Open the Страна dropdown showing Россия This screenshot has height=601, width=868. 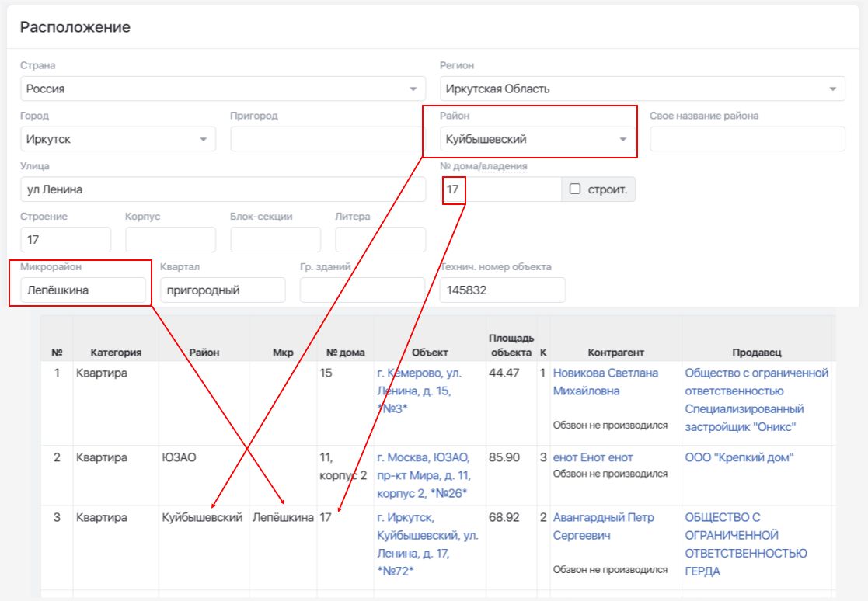pos(222,89)
